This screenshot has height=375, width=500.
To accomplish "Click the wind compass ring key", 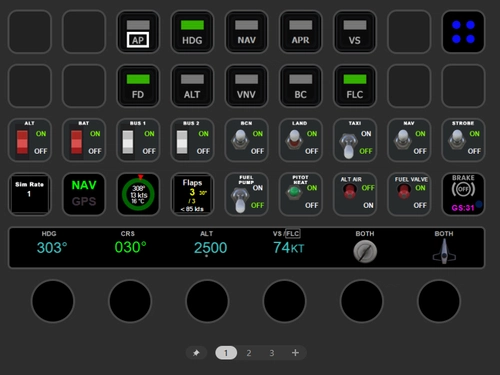I will pos(138,194).
